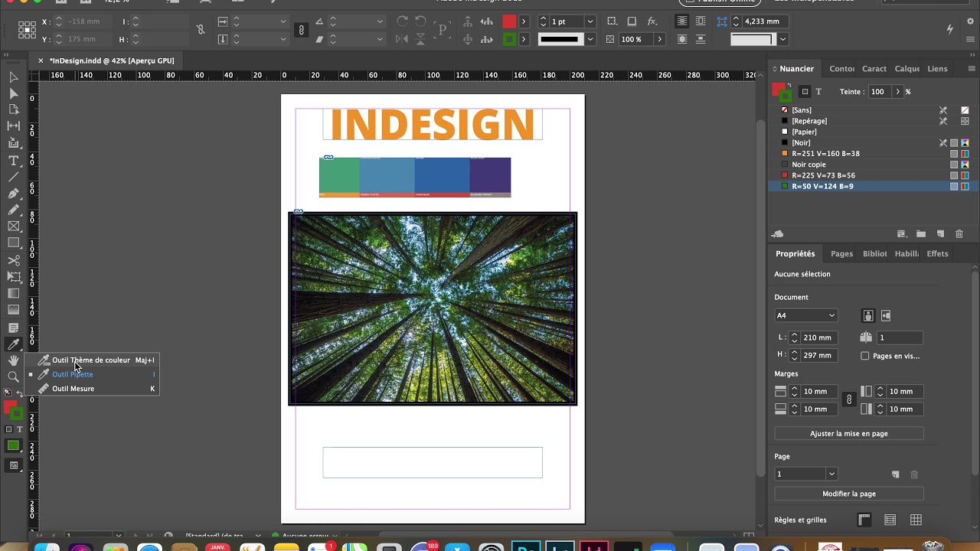Switch formatting to affect text (T)
Screen dimensions: 980x551
click(x=818, y=92)
